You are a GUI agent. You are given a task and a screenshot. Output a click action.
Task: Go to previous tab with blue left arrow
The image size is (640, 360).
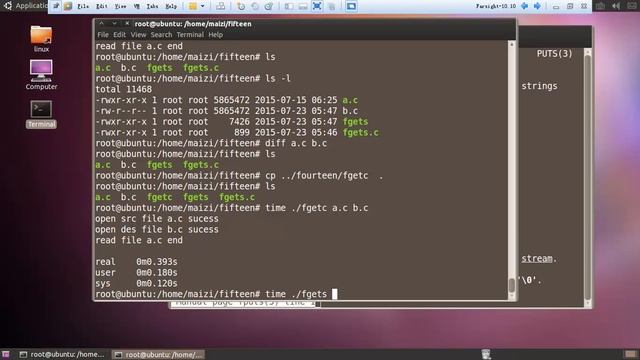pos(524,6)
